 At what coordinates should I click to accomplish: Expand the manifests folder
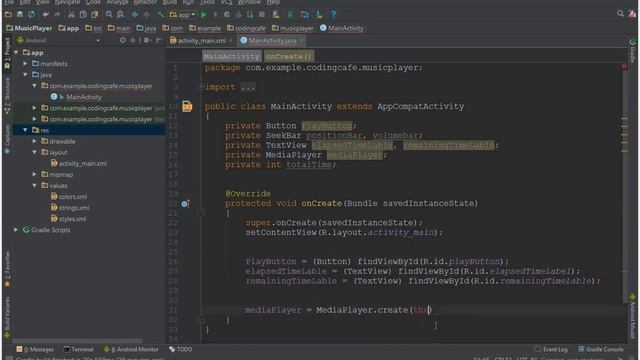[25, 64]
